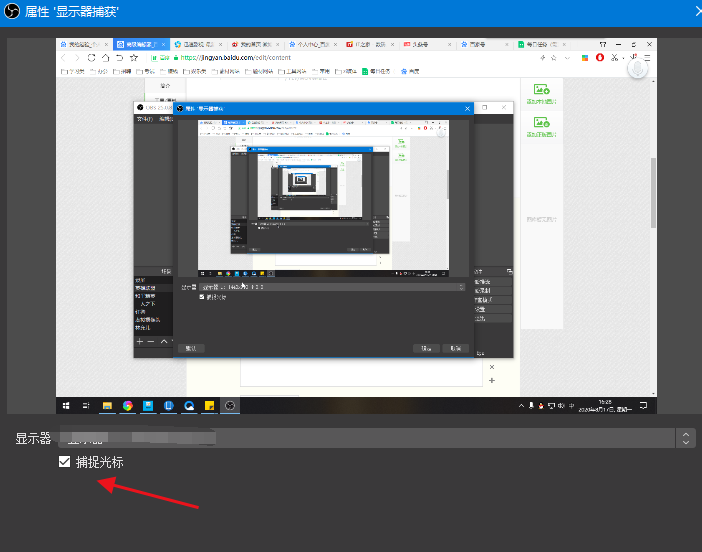The height and width of the screenshot is (552, 702).
Task: Toggle the 捕捉光标 checkbox
Action: click(65, 462)
